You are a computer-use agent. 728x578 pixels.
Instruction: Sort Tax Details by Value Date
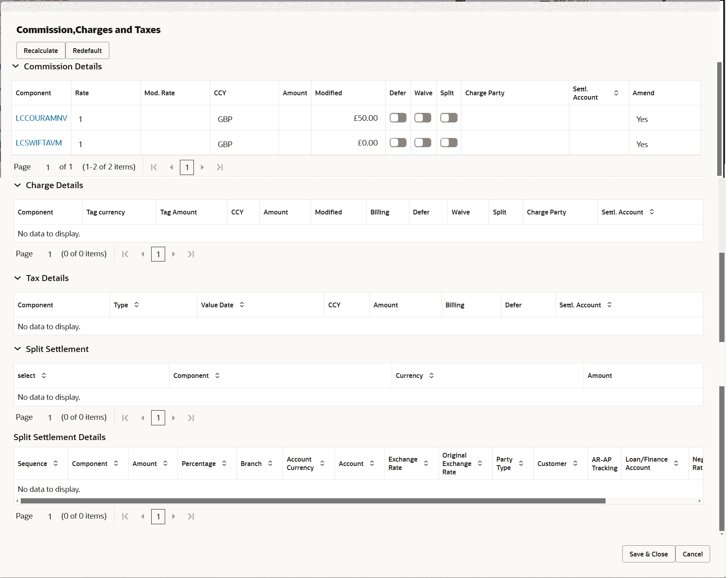pos(242,305)
